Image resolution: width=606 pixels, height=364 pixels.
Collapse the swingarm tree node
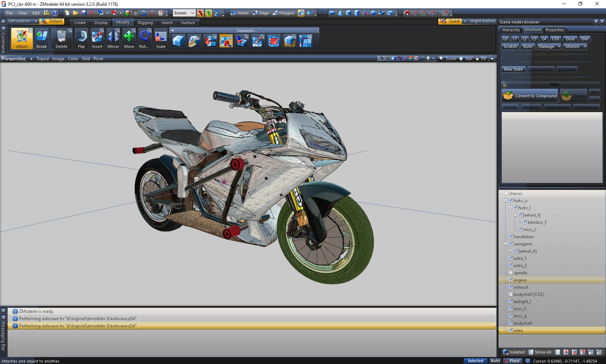click(x=506, y=244)
